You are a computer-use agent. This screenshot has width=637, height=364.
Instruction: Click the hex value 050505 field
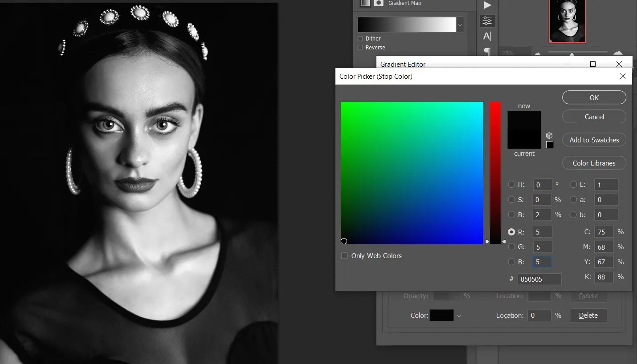[x=539, y=279]
